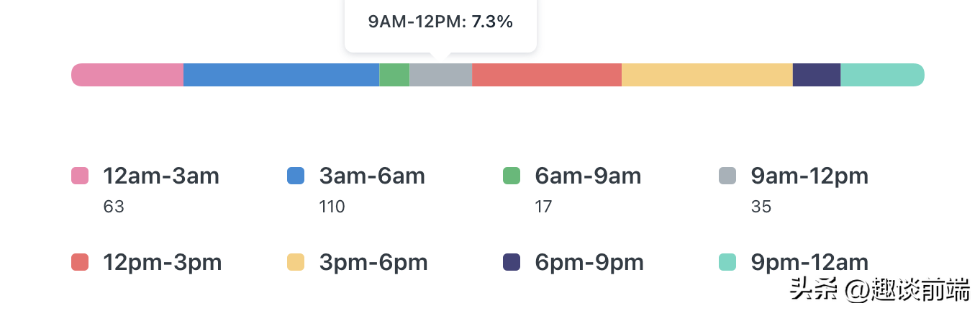Screen dimensions: 980x311
Task: Click the teal 9pm-12am bar segment
Action: pyautogui.click(x=882, y=75)
